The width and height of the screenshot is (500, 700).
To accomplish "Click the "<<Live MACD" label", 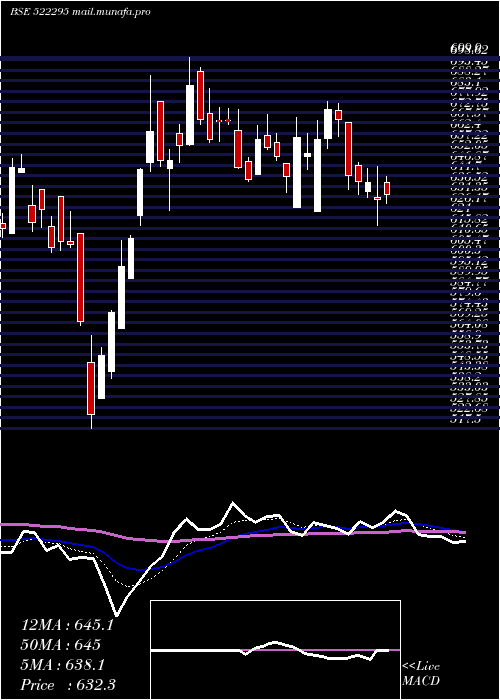I will pos(421,674).
